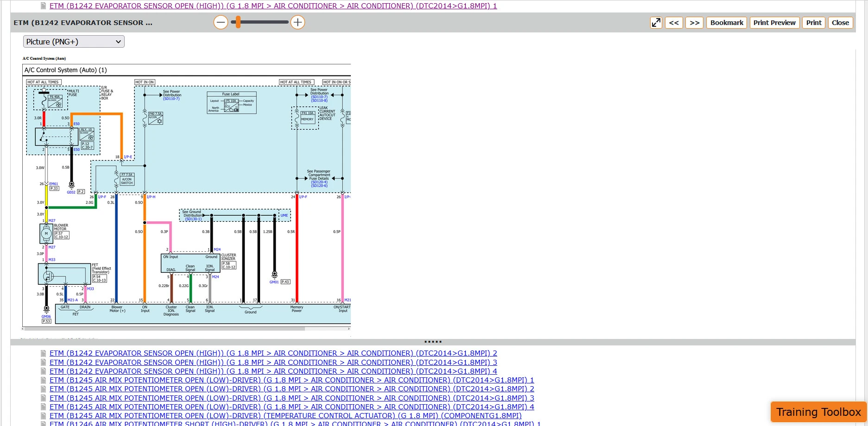
Task: Click the zoom level slider handle
Action: [x=238, y=22]
